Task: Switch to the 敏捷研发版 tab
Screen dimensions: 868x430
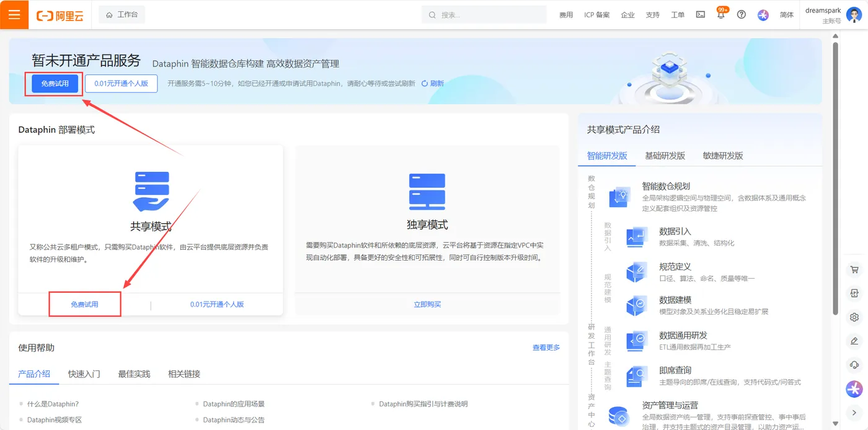Action: pyautogui.click(x=723, y=156)
